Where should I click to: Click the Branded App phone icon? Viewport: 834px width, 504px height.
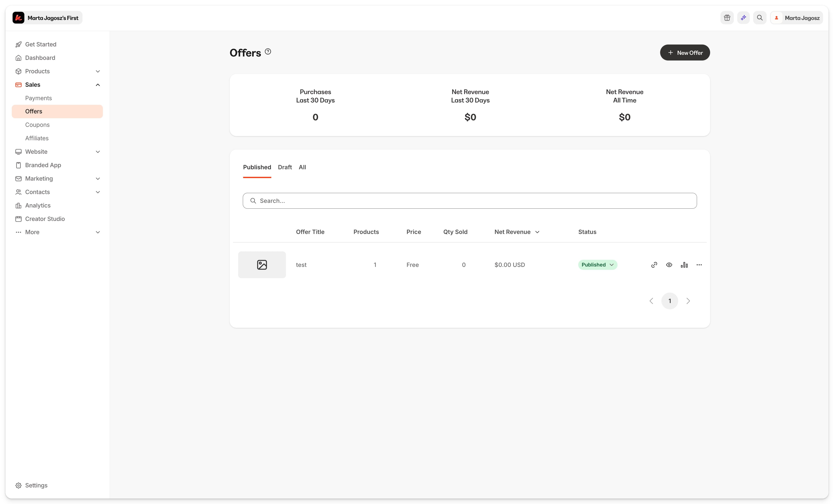[x=18, y=165]
